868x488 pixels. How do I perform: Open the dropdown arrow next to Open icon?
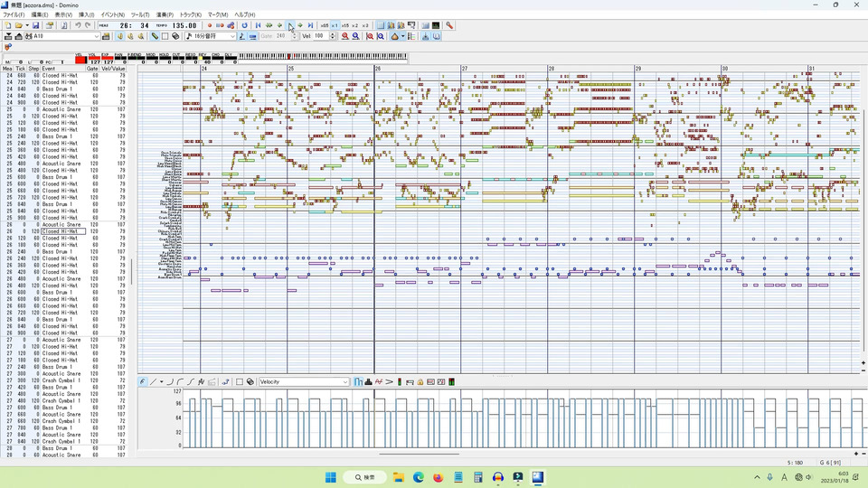pyautogui.click(x=26, y=25)
